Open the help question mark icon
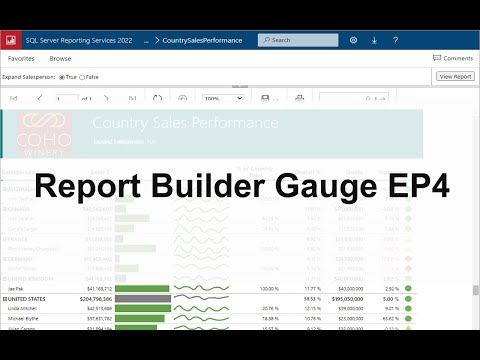 395,40
